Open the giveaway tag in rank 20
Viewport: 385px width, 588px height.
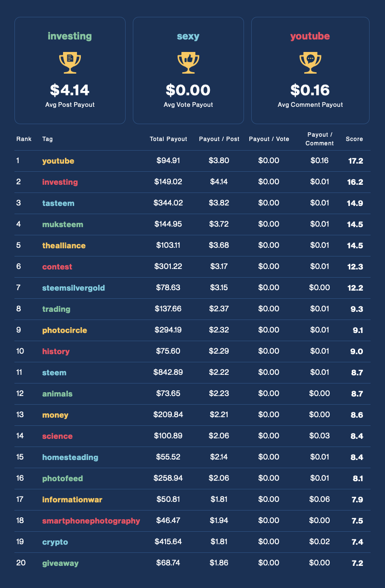[x=60, y=563]
